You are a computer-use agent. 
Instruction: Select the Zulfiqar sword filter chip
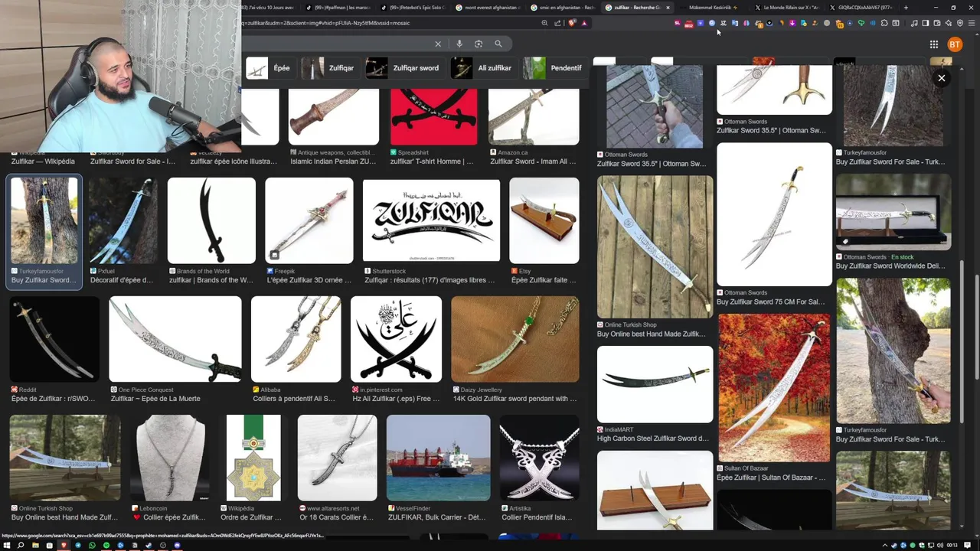[x=405, y=68]
